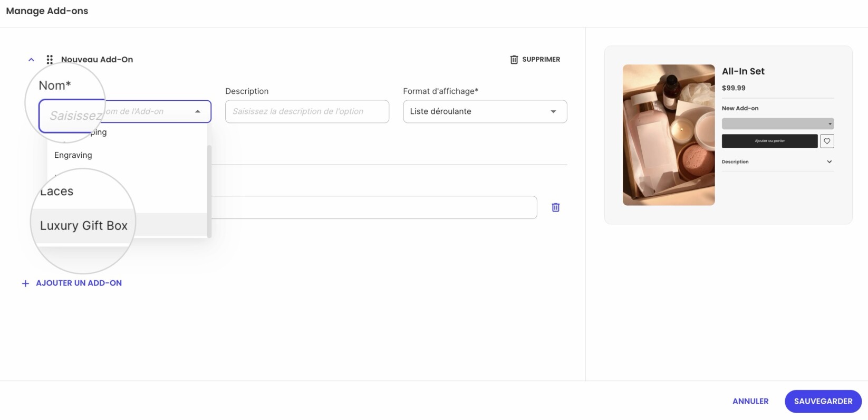The width and height of the screenshot is (868, 420).
Task: Click the $99.99 price text
Action: (734, 88)
